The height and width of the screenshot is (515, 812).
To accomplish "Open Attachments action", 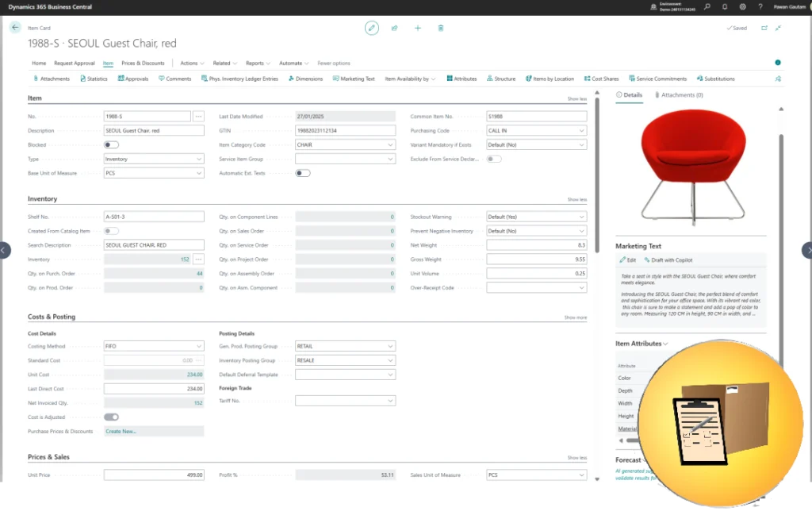I will coord(52,79).
